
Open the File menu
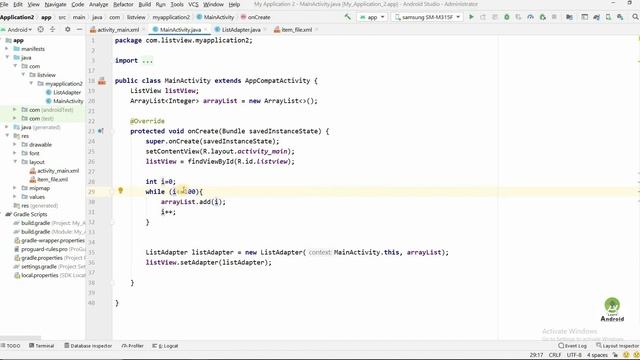tap(4, 4)
